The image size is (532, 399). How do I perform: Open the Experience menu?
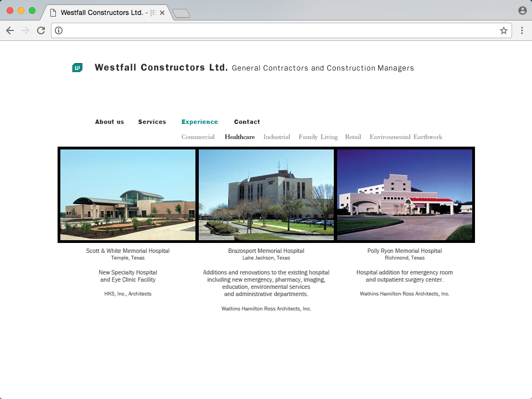click(199, 122)
